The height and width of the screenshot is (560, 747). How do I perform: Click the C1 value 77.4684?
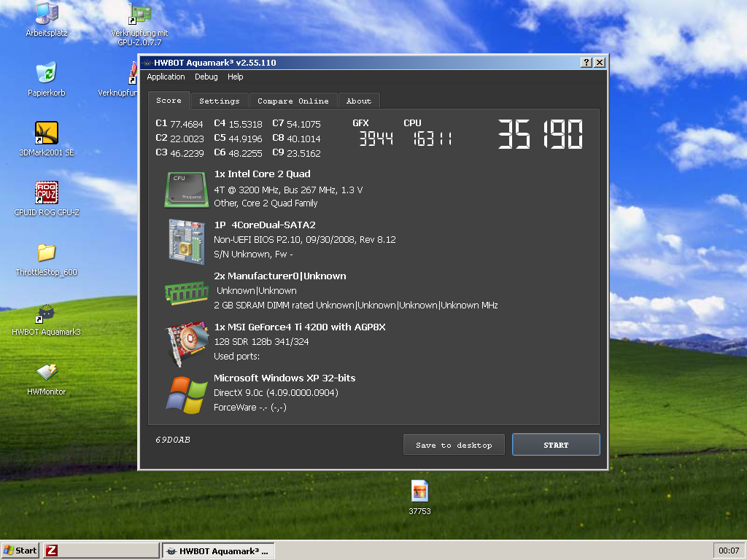[x=187, y=124]
